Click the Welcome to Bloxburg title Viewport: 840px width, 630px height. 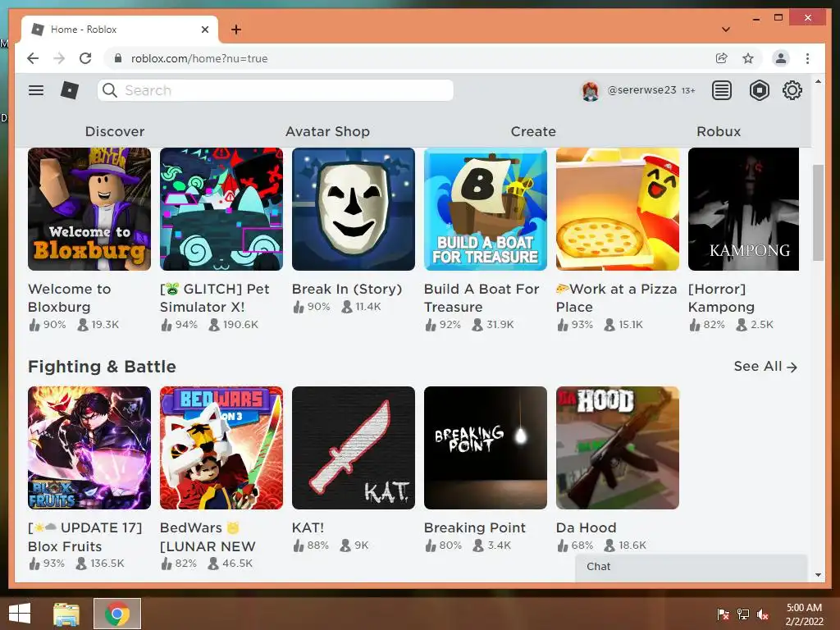[x=70, y=298]
